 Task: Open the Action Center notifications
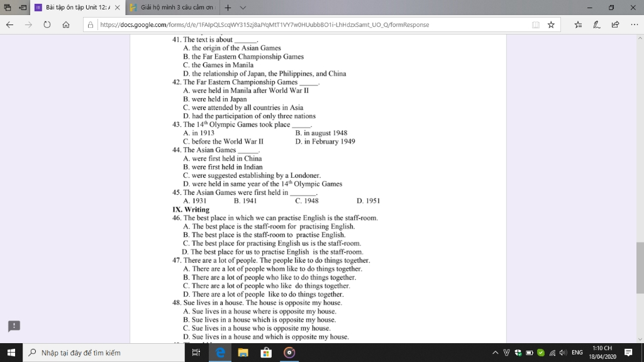[x=628, y=353]
